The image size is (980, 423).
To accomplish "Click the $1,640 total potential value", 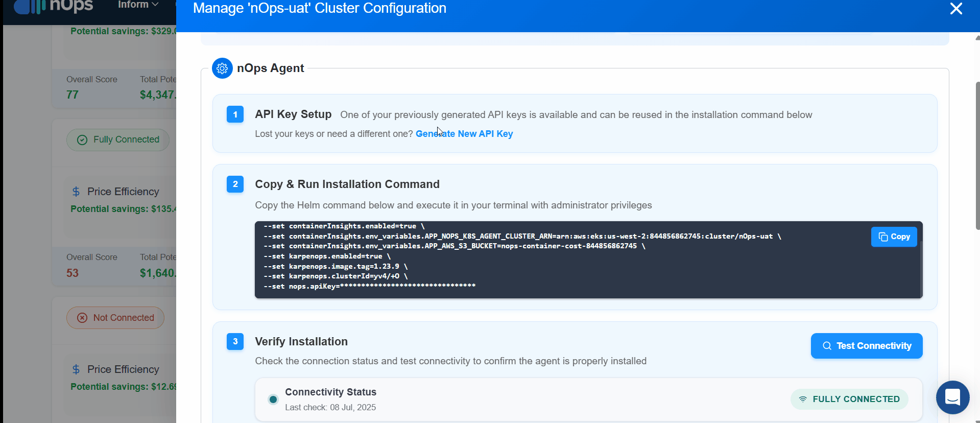I will pyautogui.click(x=158, y=273).
